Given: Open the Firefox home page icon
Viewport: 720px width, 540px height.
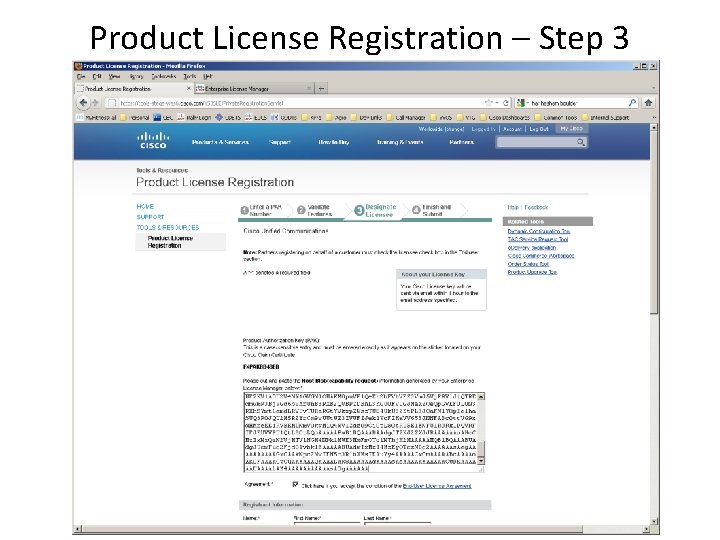Looking at the screenshot, I should [648, 103].
